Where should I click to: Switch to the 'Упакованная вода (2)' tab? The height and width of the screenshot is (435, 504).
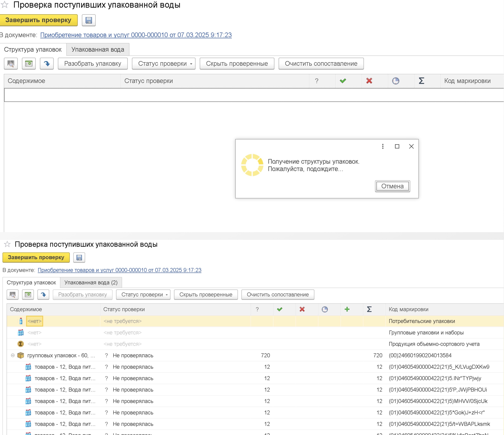click(x=91, y=283)
